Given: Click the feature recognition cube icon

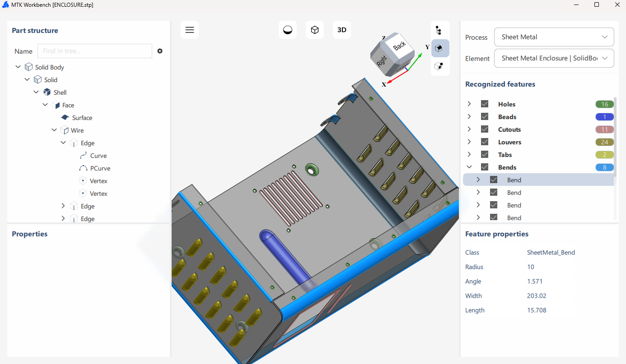Looking at the screenshot, I should coord(439,66).
